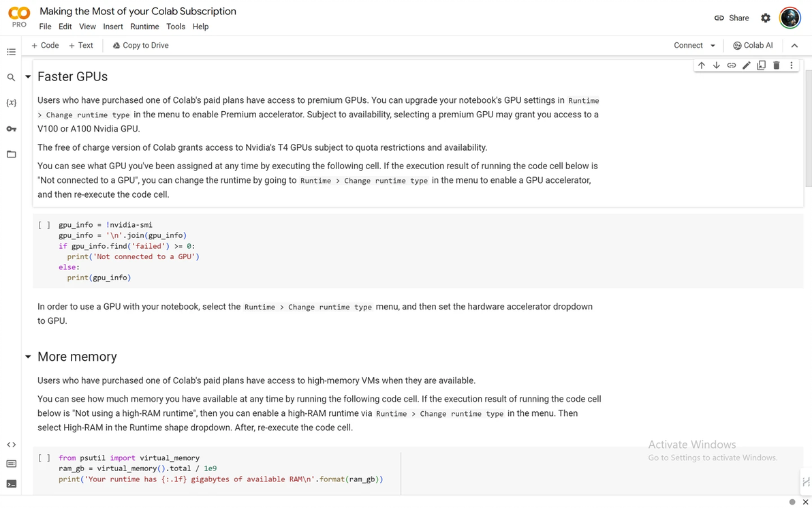Move the selected cell up
812x508 pixels.
tap(702, 65)
